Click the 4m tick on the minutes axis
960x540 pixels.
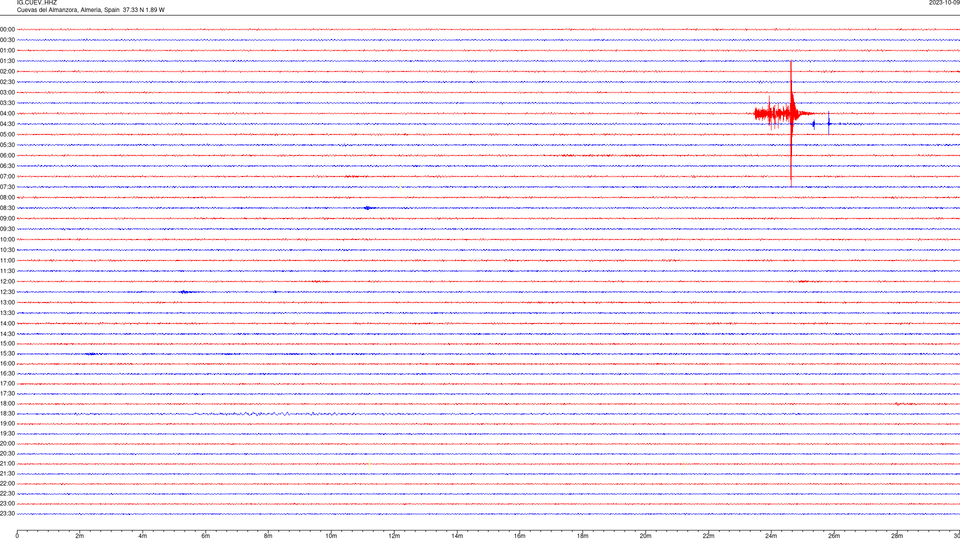143,536
